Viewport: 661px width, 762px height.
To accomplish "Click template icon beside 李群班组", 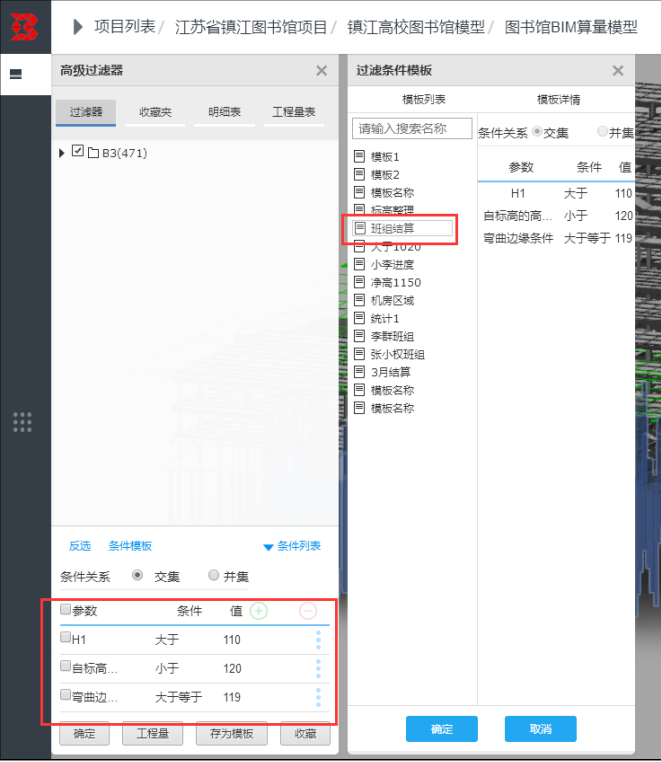I will [359, 336].
